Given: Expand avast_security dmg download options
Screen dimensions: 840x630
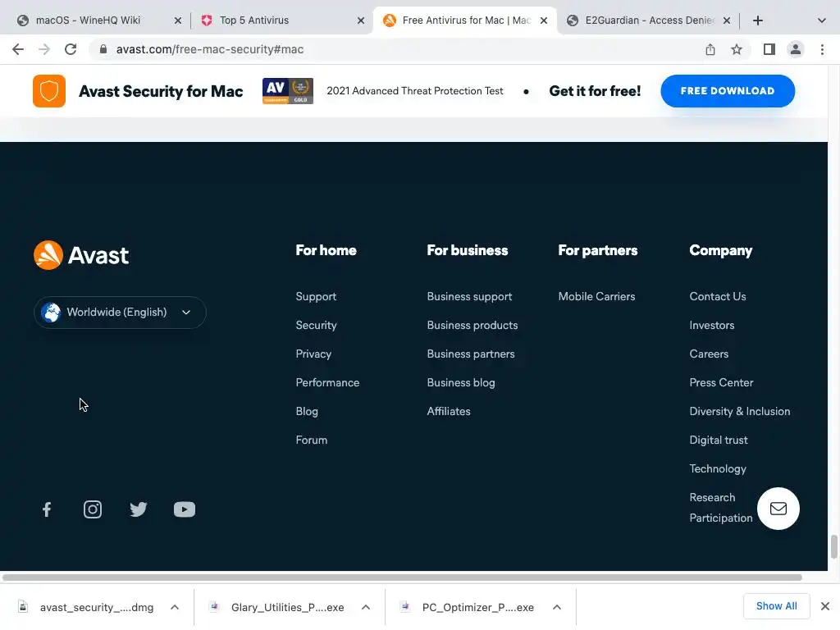Looking at the screenshot, I should pos(175,607).
